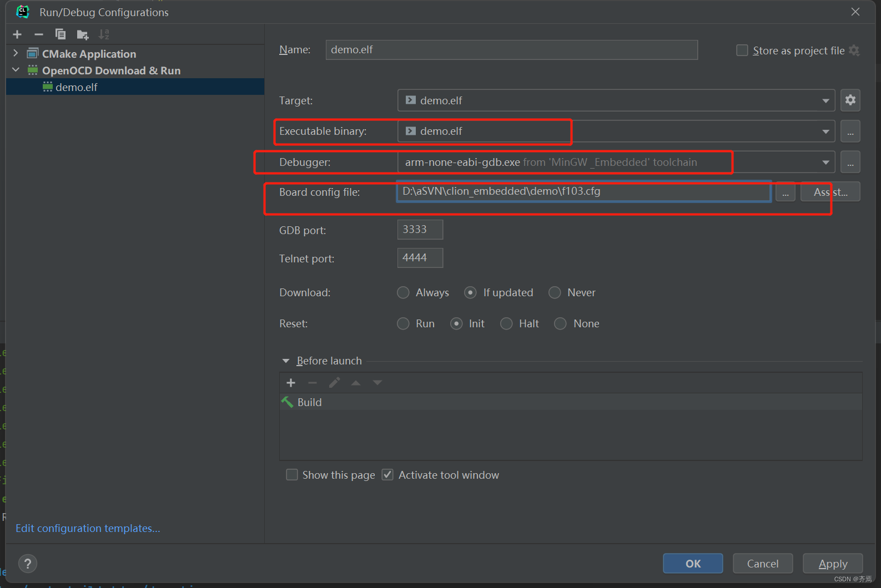Create a new configuration folder
Viewport: 881px width, 588px height.
[82, 34]
